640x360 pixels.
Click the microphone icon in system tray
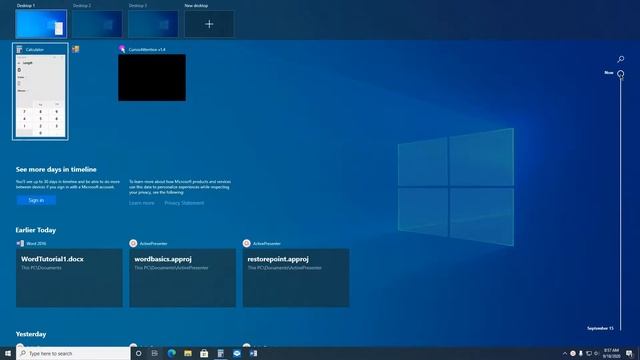580,353
